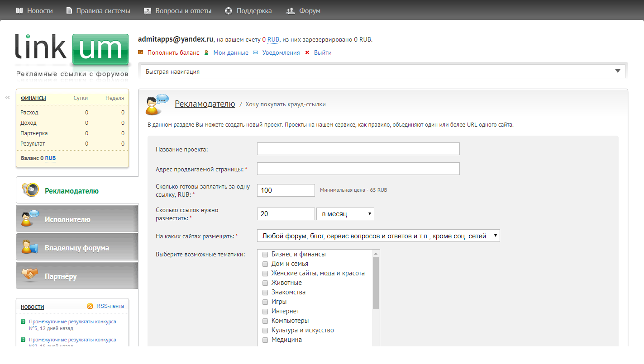Focus the Название проекта input field
The image size is (644, 364).
coord(358,149)
